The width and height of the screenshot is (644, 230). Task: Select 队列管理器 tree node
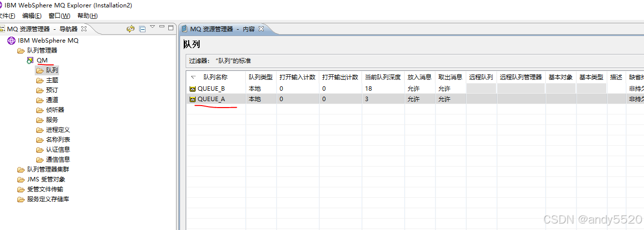[x=42, y=51]
